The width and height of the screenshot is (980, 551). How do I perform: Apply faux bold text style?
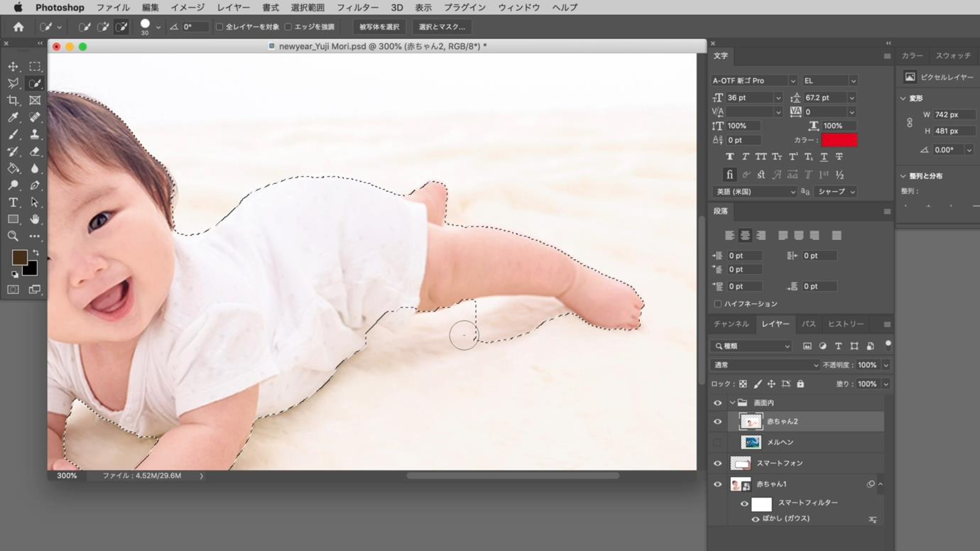pos(729,157)
